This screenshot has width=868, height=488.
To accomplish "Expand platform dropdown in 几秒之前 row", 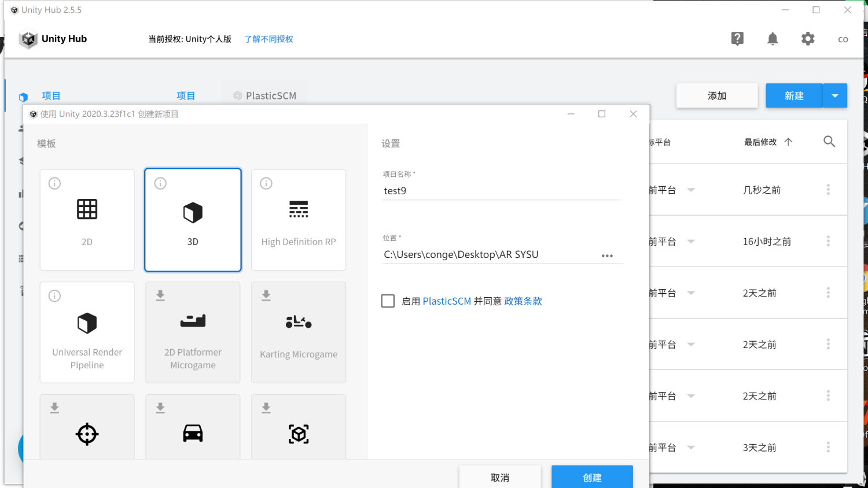I will tap(691, 190).
